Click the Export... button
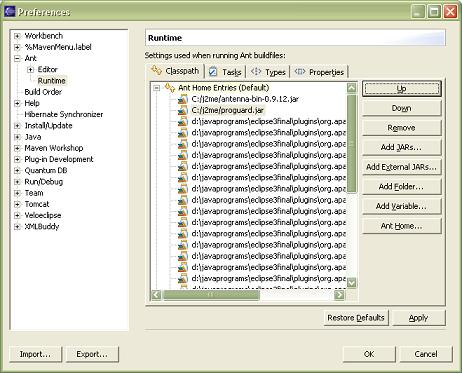Viewport: 462px width, 373px height. (x=92, y=354)
